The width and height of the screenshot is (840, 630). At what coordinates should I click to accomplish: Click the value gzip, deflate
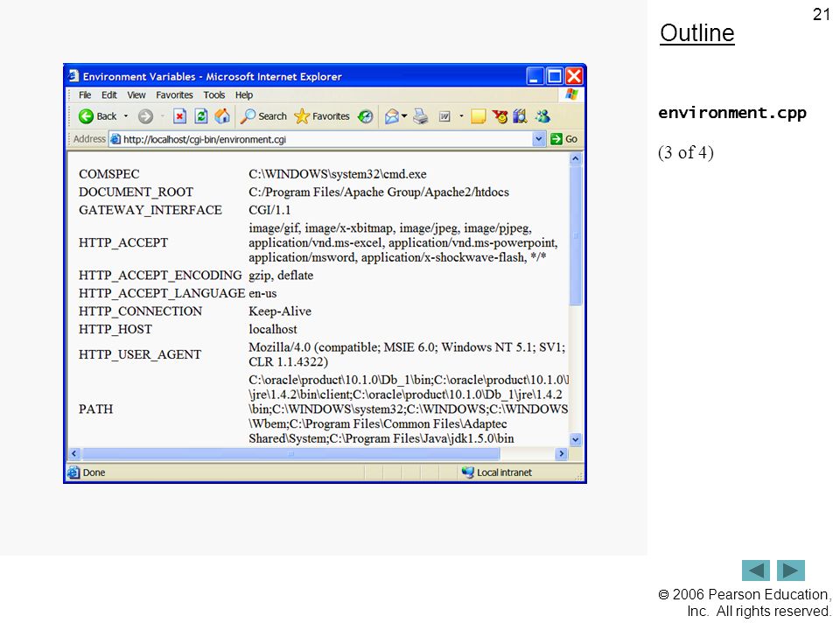[x=281, y=276]
